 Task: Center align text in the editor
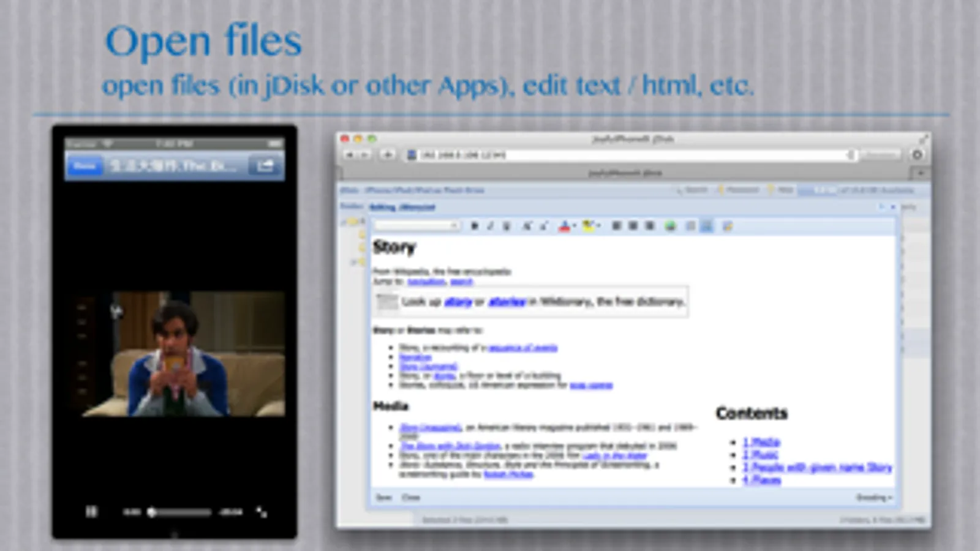633,226
